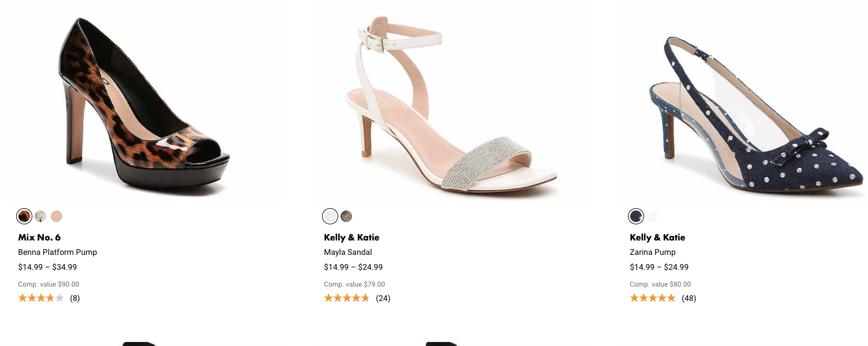Open the Zarina Pump product page
Viewport: 868px width, 346px height.
coord(652,252)
